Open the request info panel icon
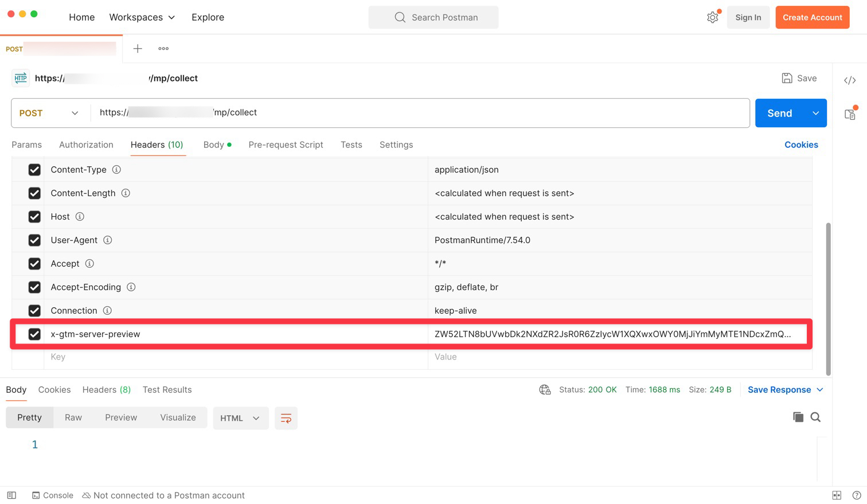 coord(850,114)
